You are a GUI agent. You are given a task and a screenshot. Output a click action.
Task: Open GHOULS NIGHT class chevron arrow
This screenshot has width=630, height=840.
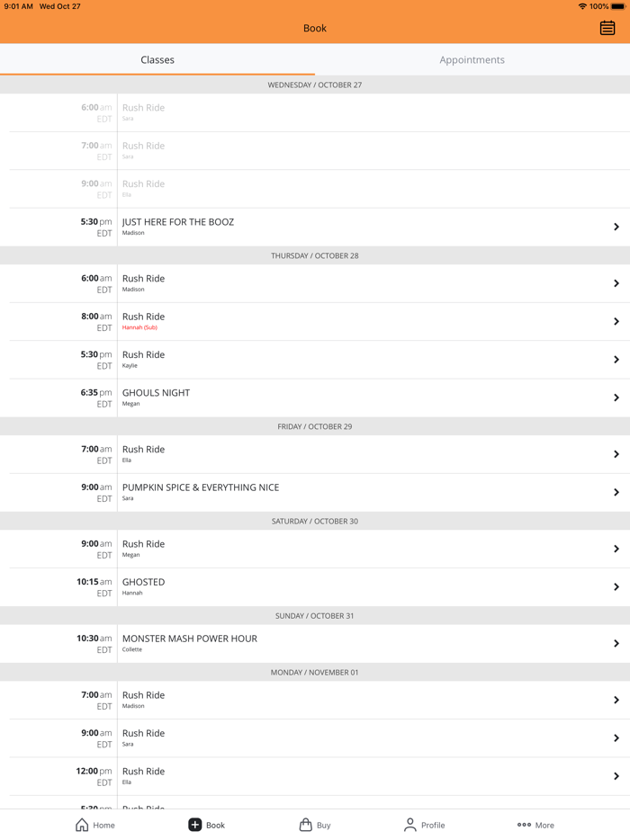(x=616, y=398)
